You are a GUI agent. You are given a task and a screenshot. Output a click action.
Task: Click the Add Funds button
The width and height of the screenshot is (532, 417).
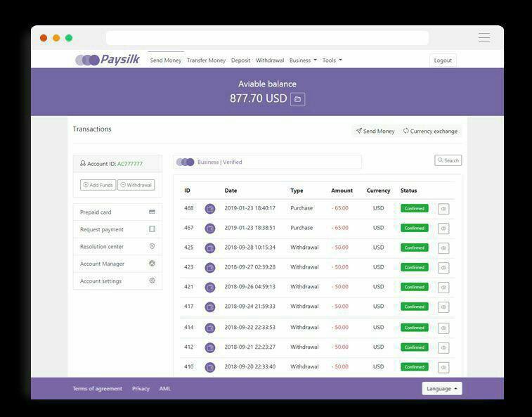(x=98, y=185)
